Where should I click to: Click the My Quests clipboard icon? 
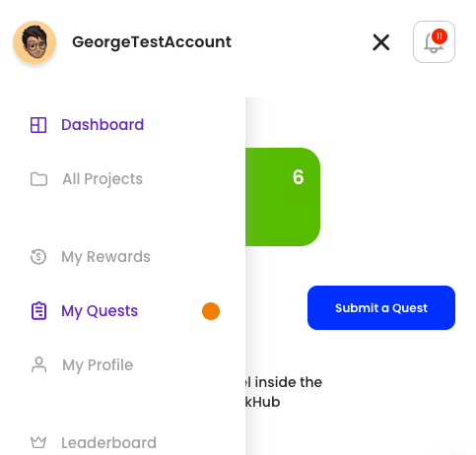click(38, 311)
